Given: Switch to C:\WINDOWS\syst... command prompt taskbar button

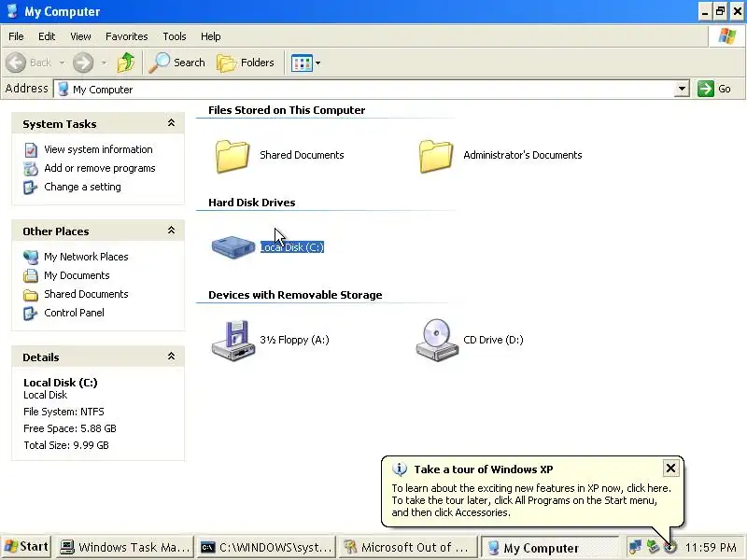Looking at the screenshot, I should 266,547.
